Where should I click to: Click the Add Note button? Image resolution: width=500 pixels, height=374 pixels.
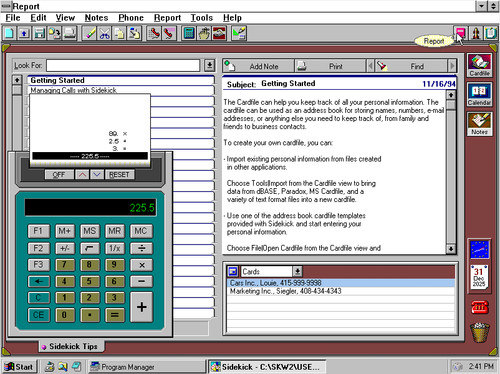pyautogui.click(x=259, y=66)
